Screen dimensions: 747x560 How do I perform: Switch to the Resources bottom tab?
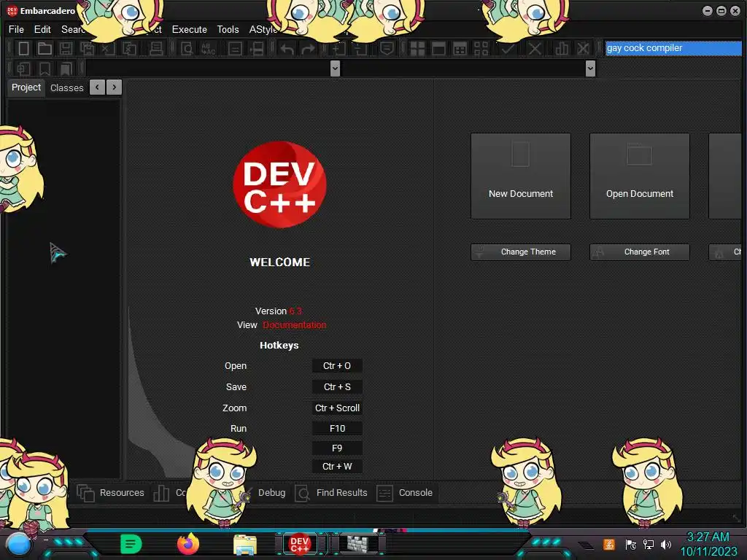coord(111,493)
